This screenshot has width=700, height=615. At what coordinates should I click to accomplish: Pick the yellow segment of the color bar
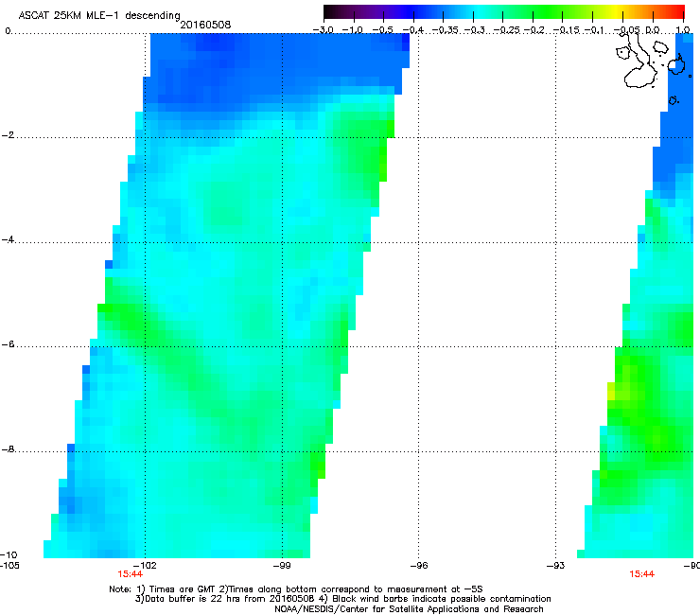[617, 11]
